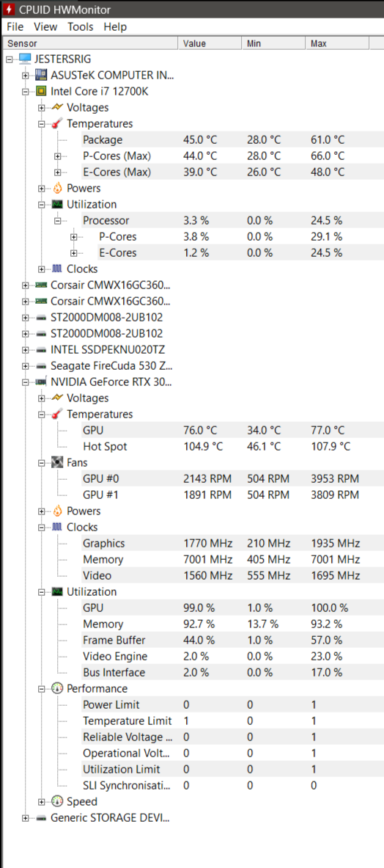Screen dimensions: 384x868
Task: Open the Tools menu
Action: pos(81,26)
